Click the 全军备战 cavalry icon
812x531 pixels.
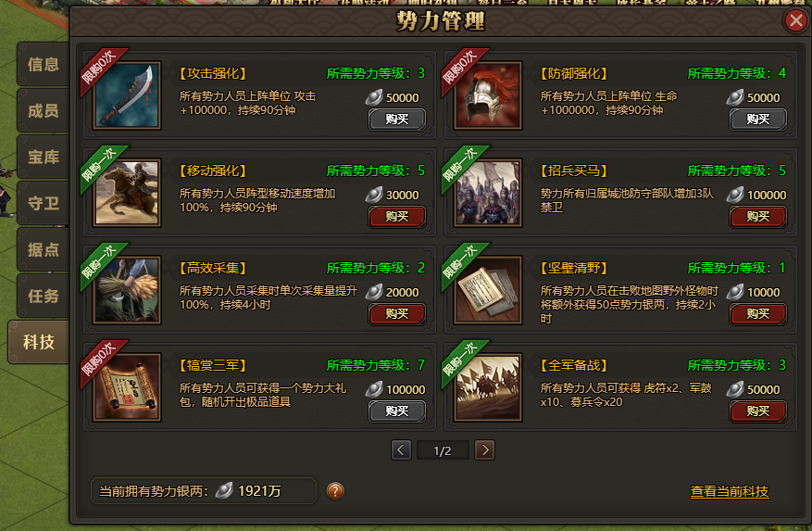[488, 387]
